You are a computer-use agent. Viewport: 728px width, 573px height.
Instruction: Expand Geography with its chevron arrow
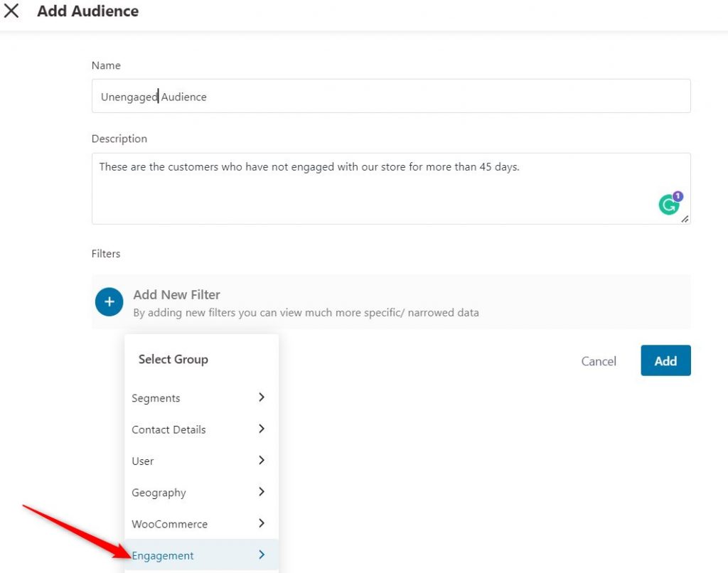(x=262, y=492)
